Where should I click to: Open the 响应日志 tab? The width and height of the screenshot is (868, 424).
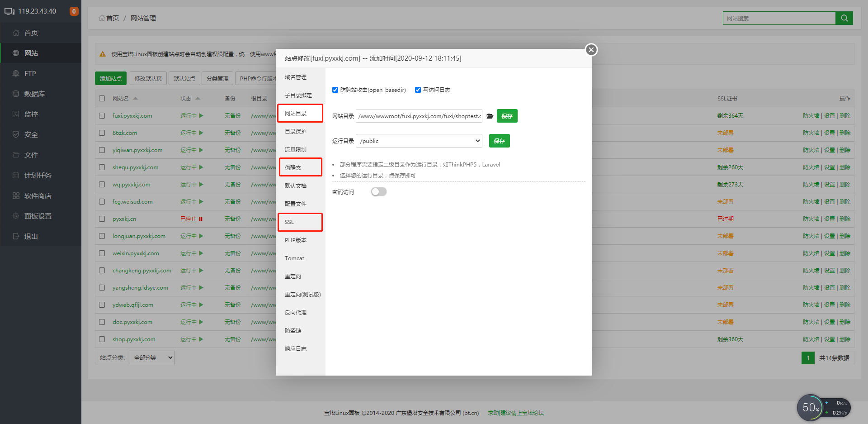tap(300, 349)
